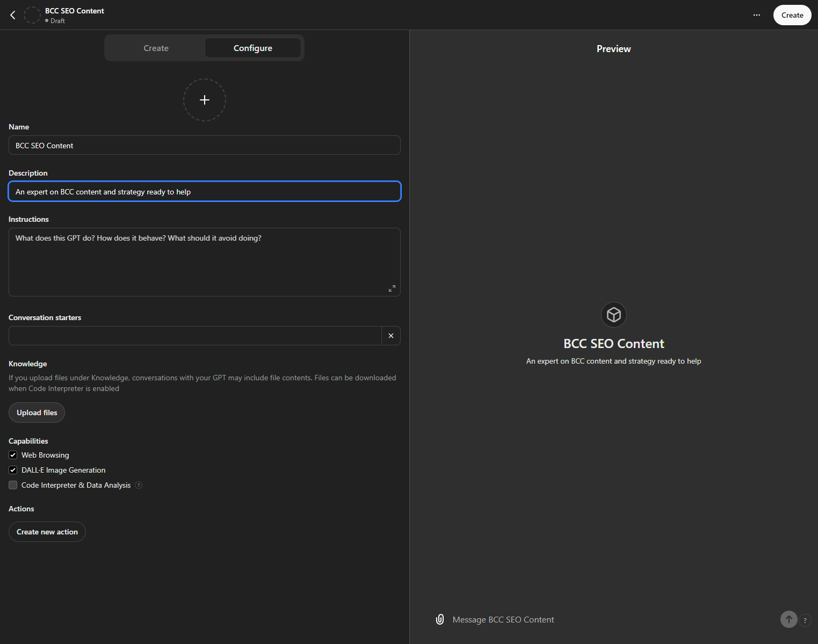Click the large BCC SEO Content preview title
Image resolution: width=818 pixels, height=644 pixels.
(x=614, y=344)
